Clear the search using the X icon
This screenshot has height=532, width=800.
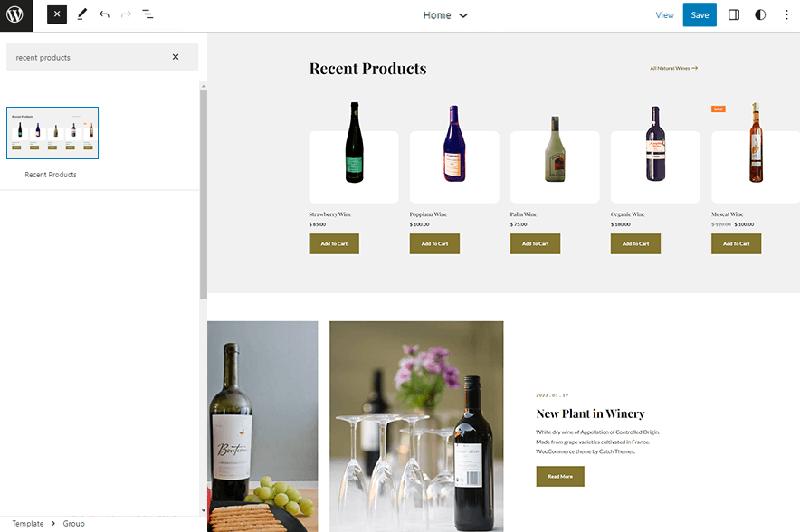[x=176, y=56]
